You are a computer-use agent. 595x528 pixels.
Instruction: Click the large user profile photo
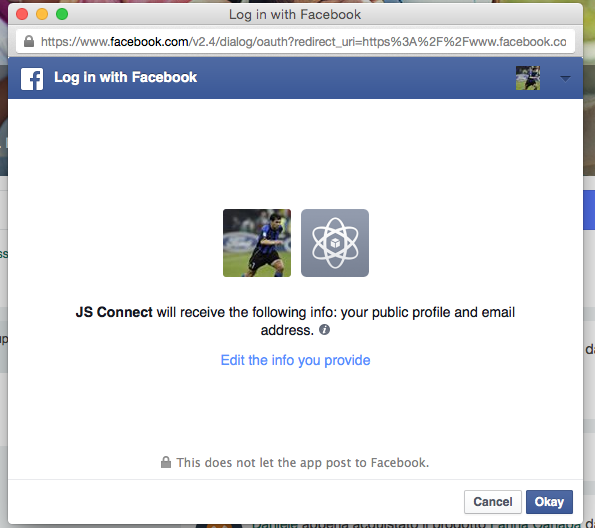[257, 243]
